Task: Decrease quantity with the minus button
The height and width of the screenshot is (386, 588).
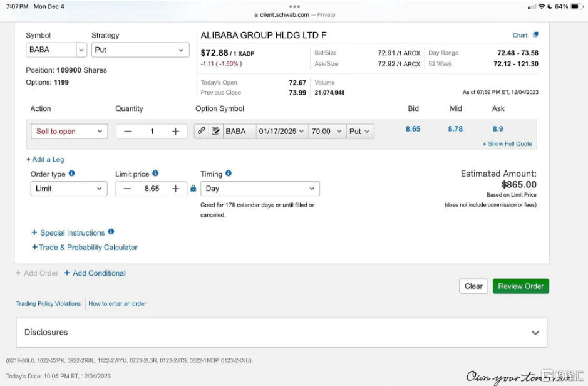Action: [x=128, y=132]
